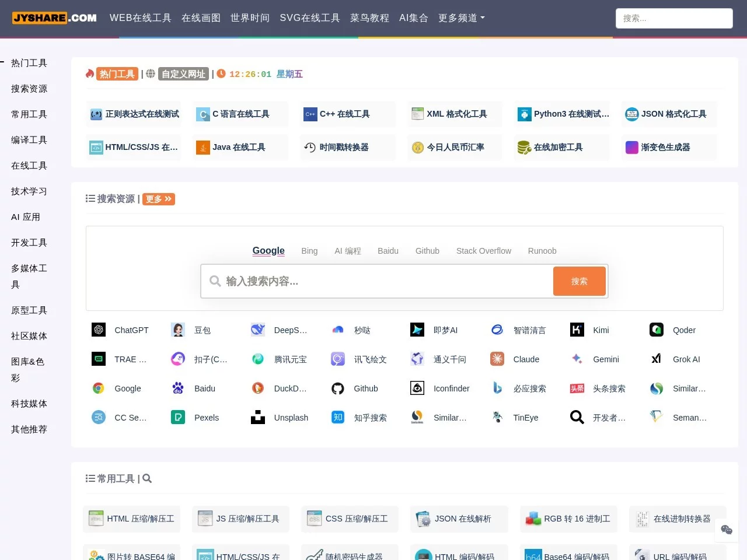747x560 pixels.
Task: Open the Claude icon link
Action: tap(497, 359)
